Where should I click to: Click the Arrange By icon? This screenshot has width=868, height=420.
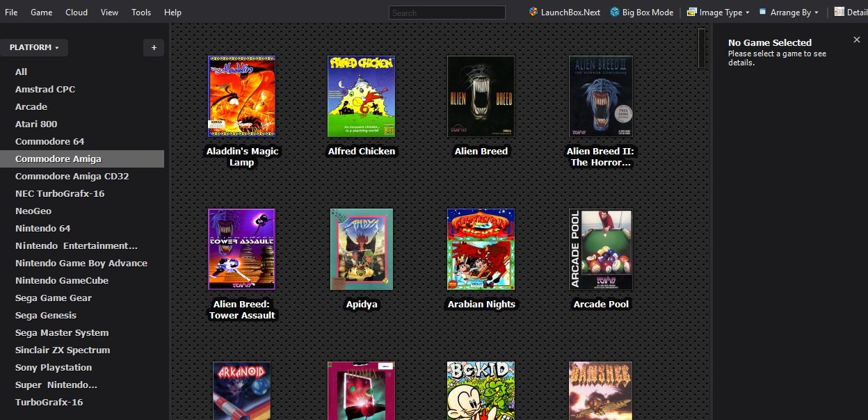pos(763,12)
